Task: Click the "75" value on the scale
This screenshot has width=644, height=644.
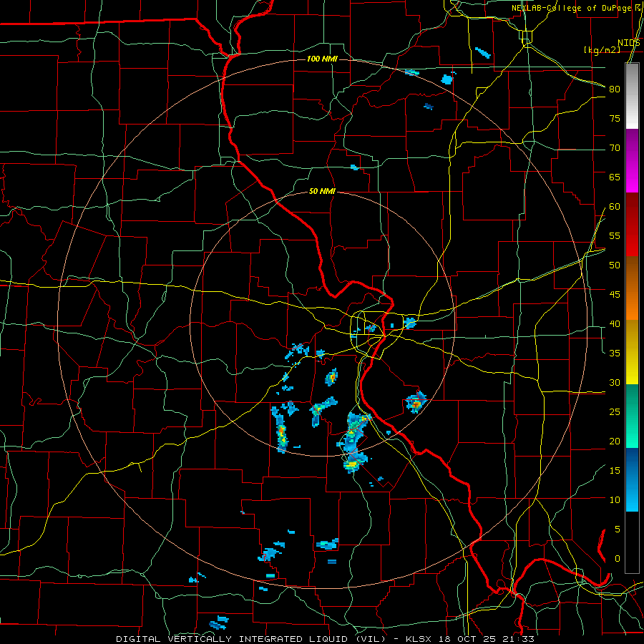Action: coord(615,119)
